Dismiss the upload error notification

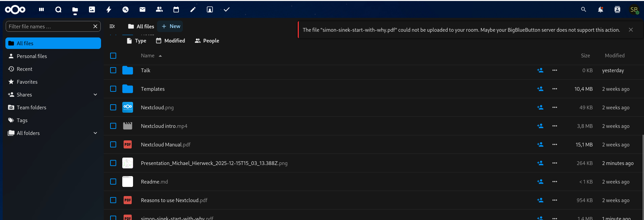631,30
